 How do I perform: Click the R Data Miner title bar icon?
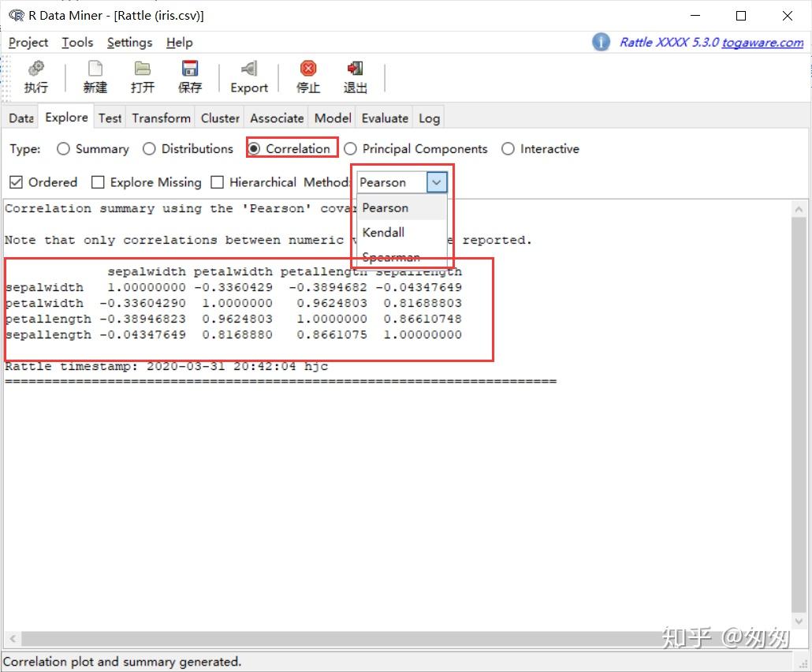tap(17, 15)
